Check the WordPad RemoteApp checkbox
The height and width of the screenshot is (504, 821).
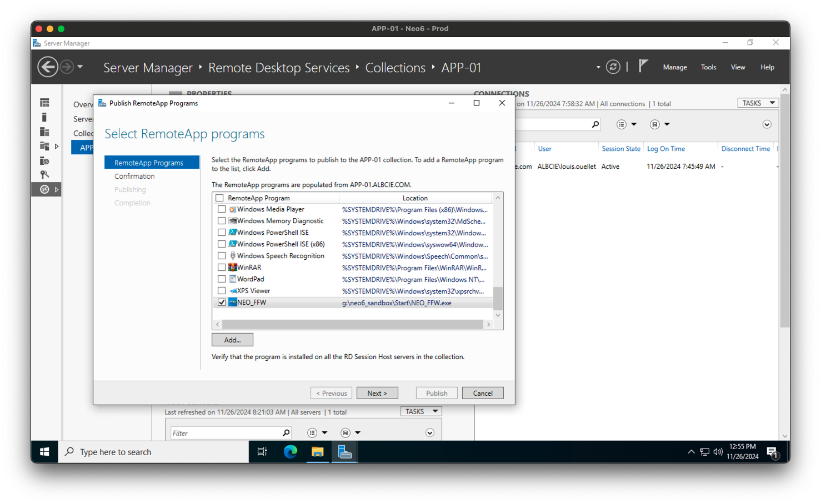click(222, 279)
